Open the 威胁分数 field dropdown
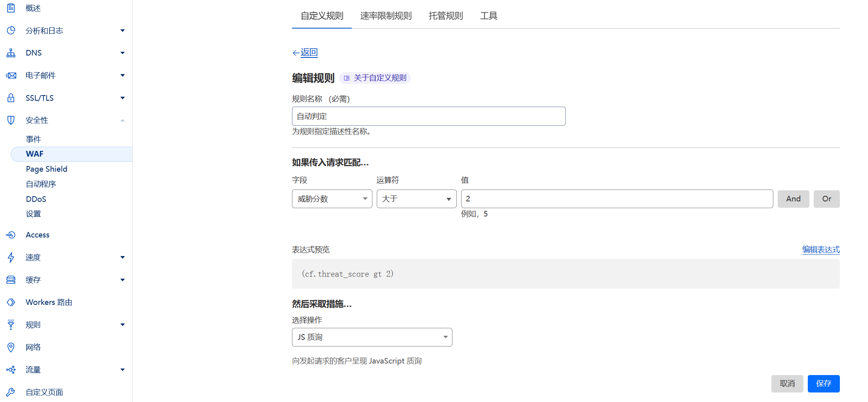868x402 pixels. coord(332,199)
